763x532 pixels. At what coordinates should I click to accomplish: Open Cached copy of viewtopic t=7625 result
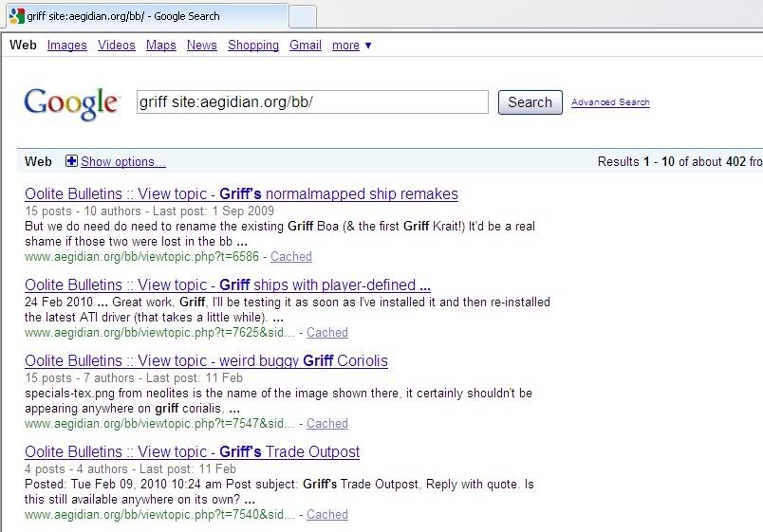(x=327, y=332)
